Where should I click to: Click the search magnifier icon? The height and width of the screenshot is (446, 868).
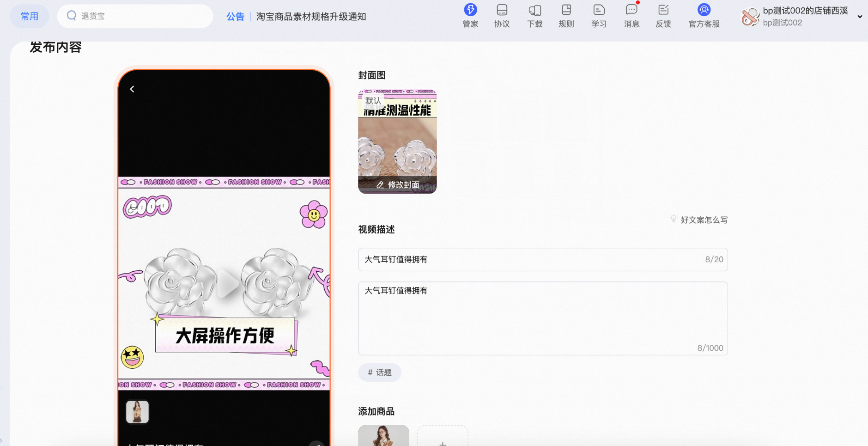71,16
